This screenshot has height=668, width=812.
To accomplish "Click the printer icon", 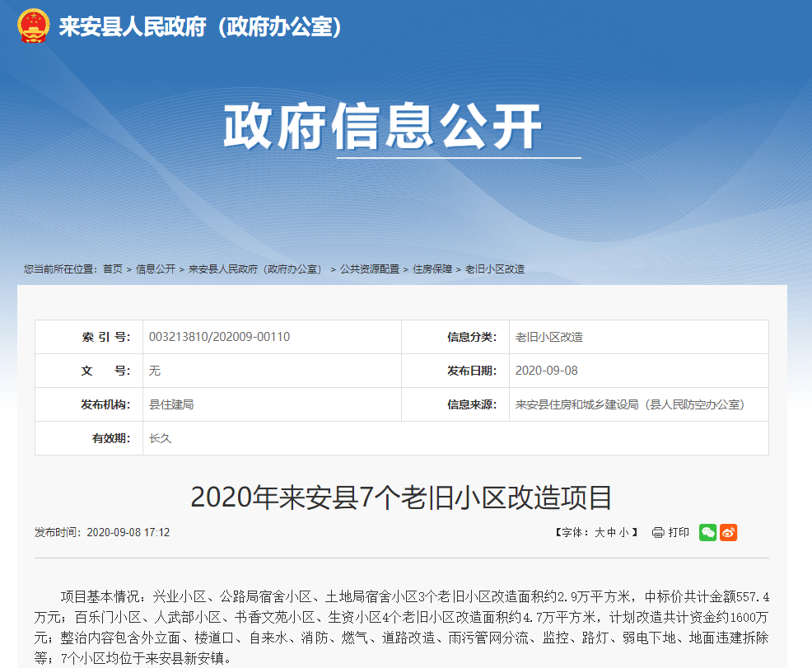I will [658, 532].
